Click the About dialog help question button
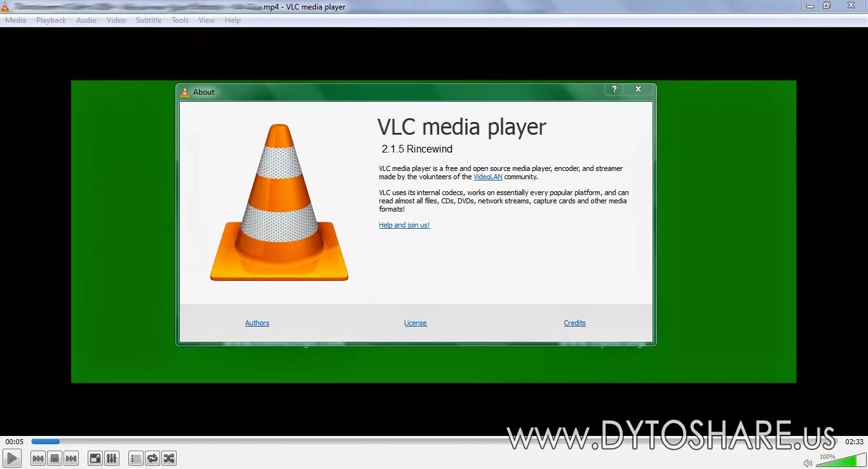868x469 pixels. click(x=614, y=90)
